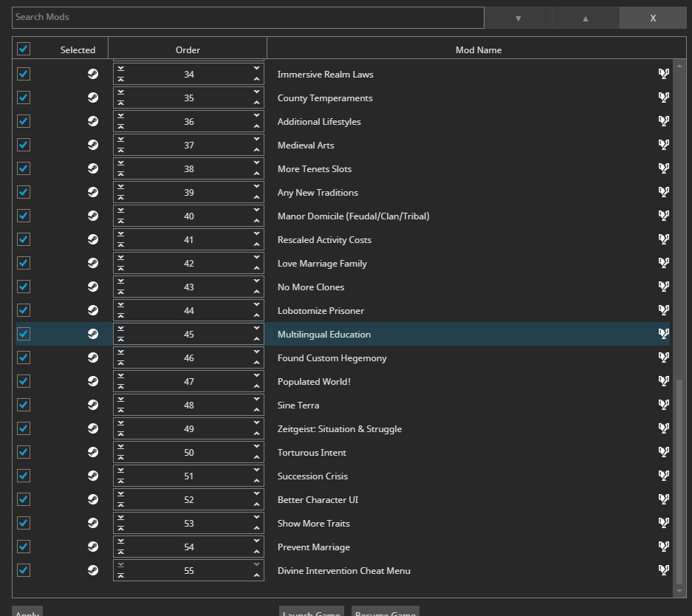Screen dimensions: 692x616
Task: Click down chevron for order 43
Action: [x=256, y=281]
